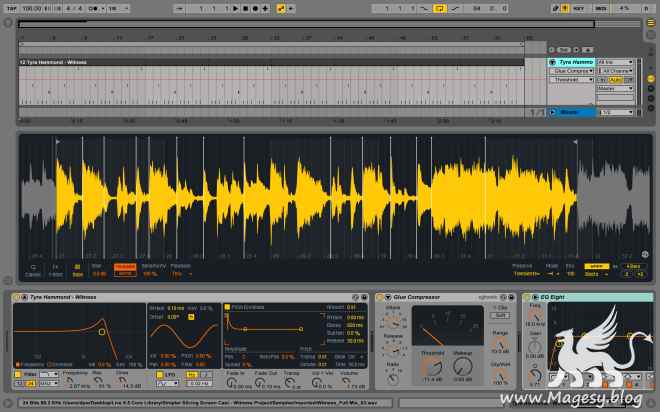The height and width of the screenshot is (412, 660).
Task: Click the punch-out switch beside Loop
Action: [x=454, y=8]
